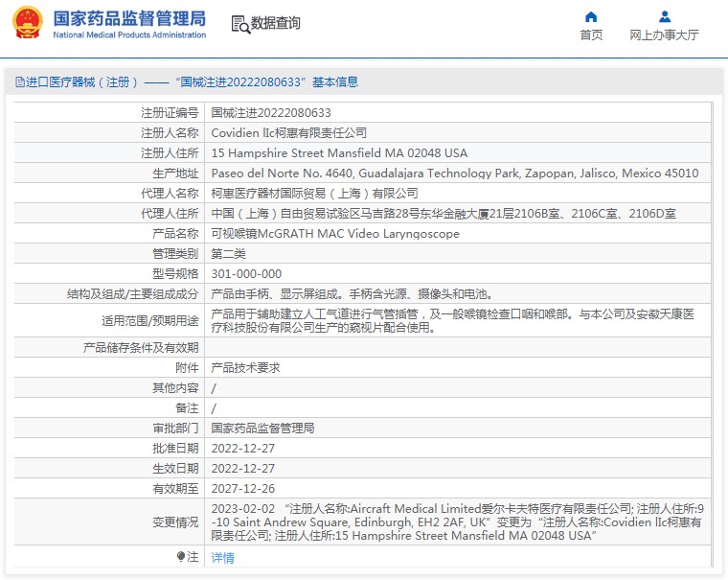Click the document icon before 进口医疗器械

coord(20,82)
